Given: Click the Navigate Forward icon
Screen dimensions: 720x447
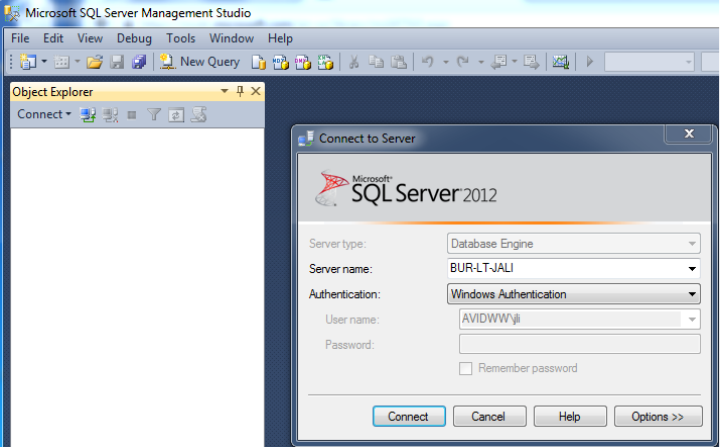Looking at the screenshot, I should pyautogui.click(x=532, y=62).
